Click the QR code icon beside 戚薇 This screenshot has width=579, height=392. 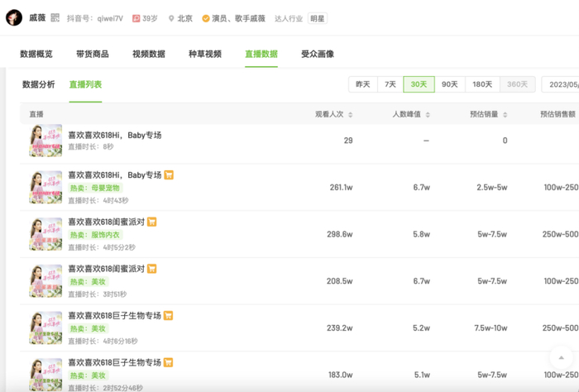(55, 18)
